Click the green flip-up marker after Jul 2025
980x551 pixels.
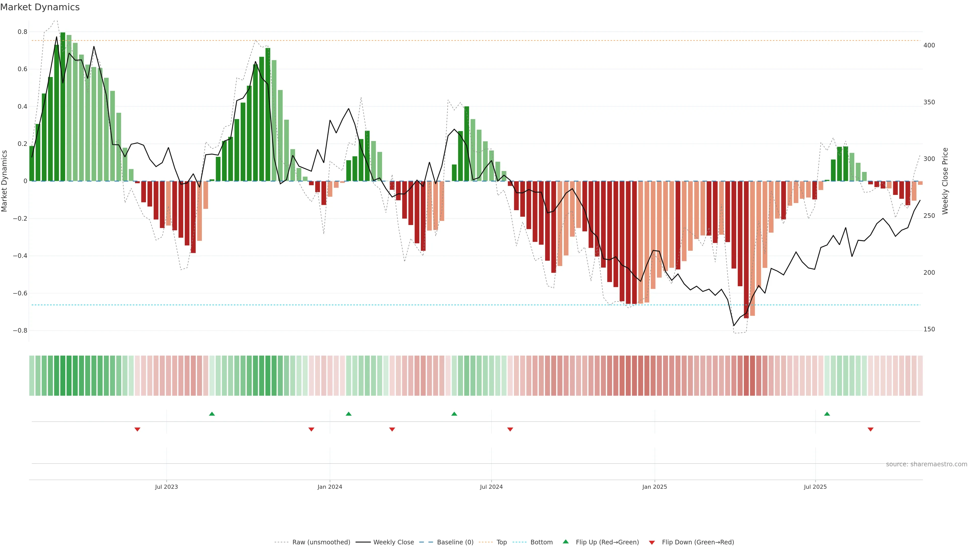click(x=827, y=414)
